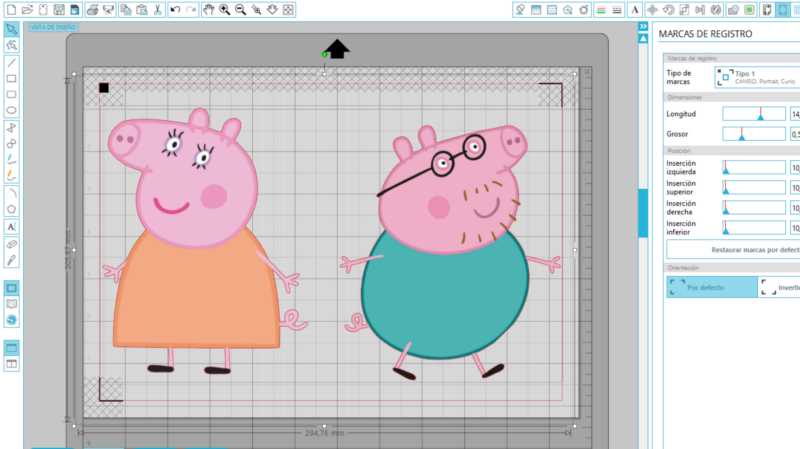Viewport: 800px width, 449px height.
Task: Open the Line Color panel icon
Action: [x=601, y=10]
